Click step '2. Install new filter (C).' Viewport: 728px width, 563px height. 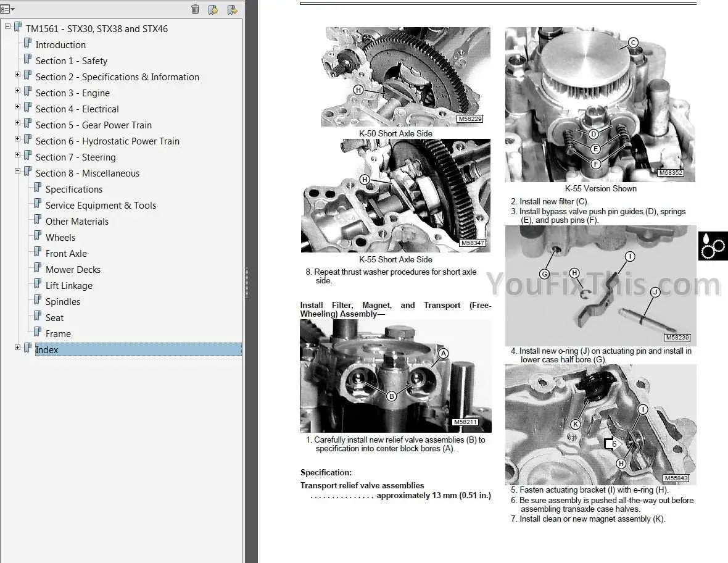(550, 202)
